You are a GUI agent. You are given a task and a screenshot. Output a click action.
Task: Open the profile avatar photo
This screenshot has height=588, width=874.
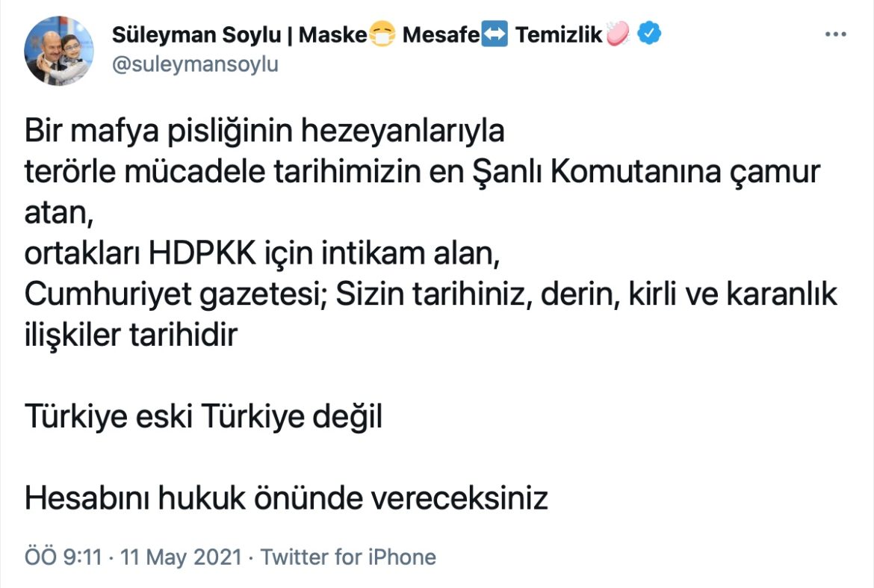click(60, 51)
